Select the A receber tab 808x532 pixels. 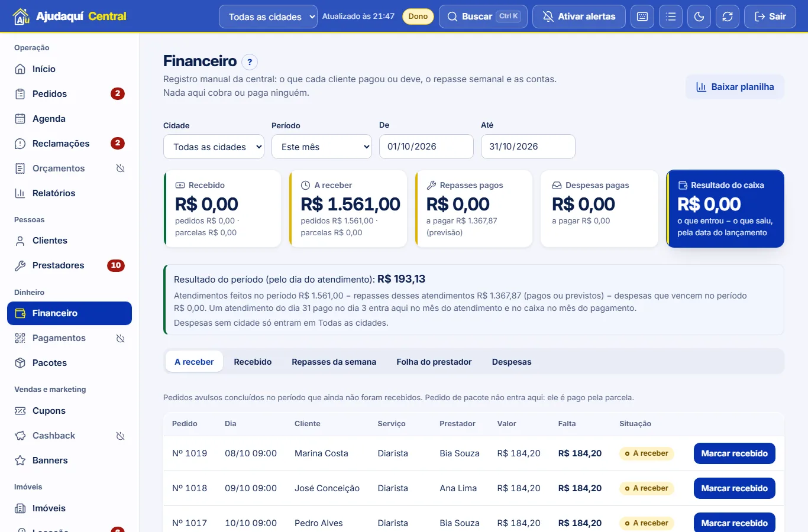[x=194, y=362]
